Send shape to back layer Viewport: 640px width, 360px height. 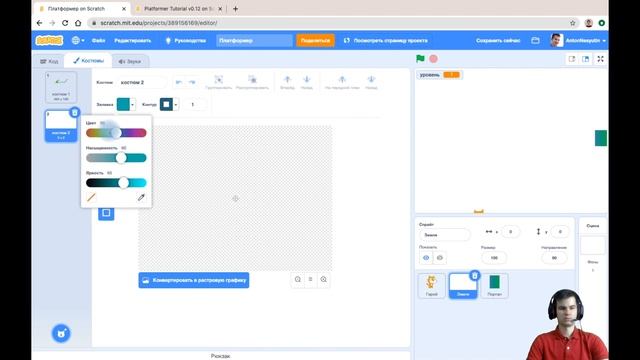pyautogui.click(x=371, y=82)
